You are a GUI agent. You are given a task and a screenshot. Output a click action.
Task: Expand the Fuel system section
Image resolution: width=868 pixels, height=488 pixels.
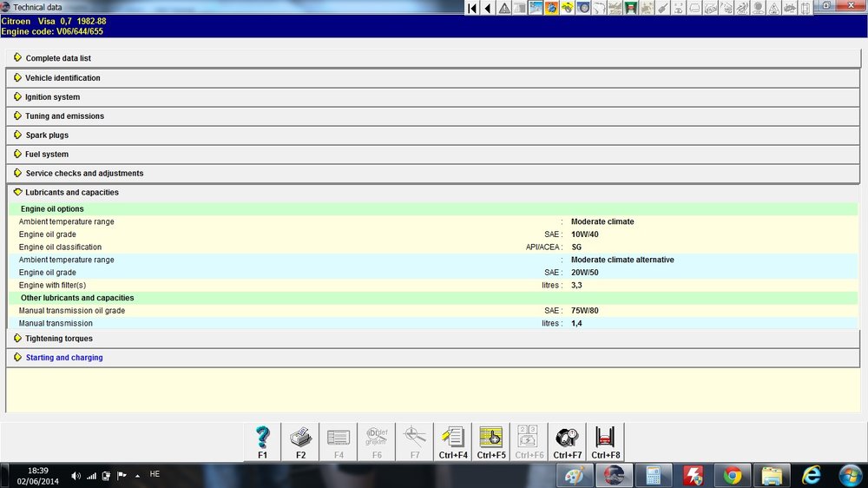point(433,154)
